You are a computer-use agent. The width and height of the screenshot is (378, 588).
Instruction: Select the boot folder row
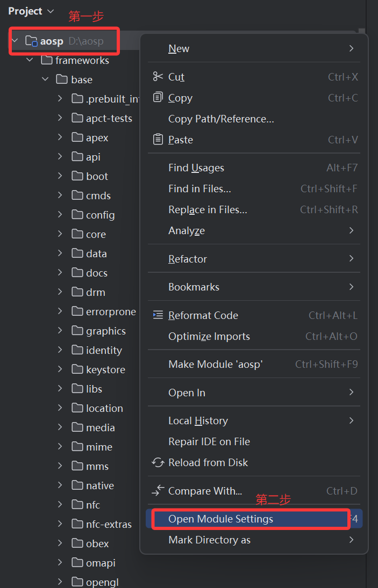click(x=70, y=176)
